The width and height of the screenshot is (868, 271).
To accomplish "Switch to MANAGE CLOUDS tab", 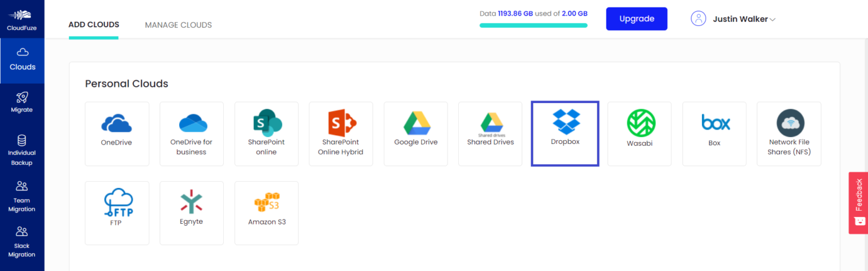I will [179, 25].
